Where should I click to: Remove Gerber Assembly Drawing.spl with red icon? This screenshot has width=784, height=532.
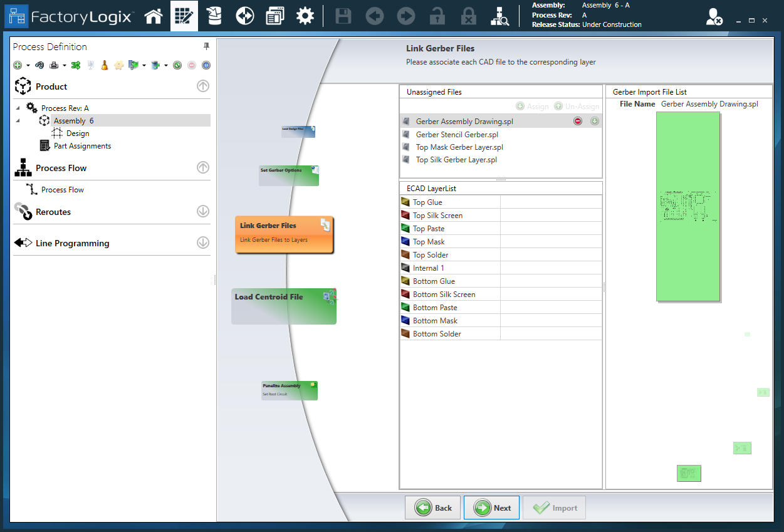(578, 122)
